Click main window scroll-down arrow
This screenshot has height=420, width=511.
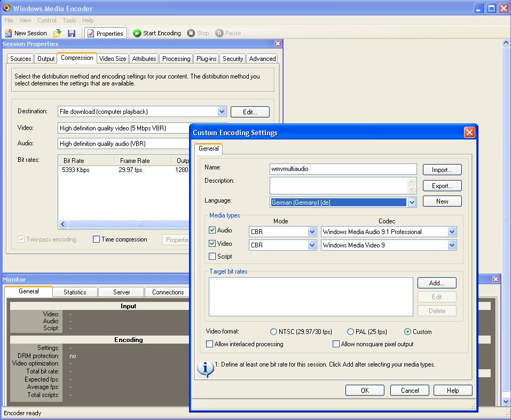[x=506, y=402]
